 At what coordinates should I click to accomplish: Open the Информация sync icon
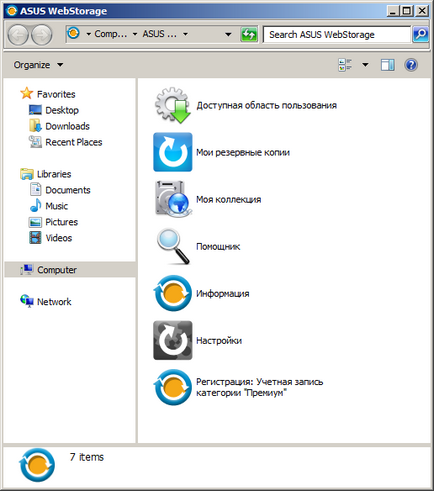click(173, 293)
